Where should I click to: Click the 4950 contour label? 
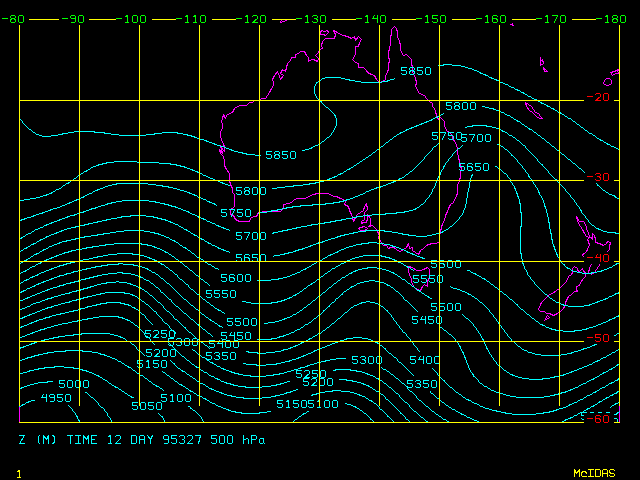click(56, 398)
